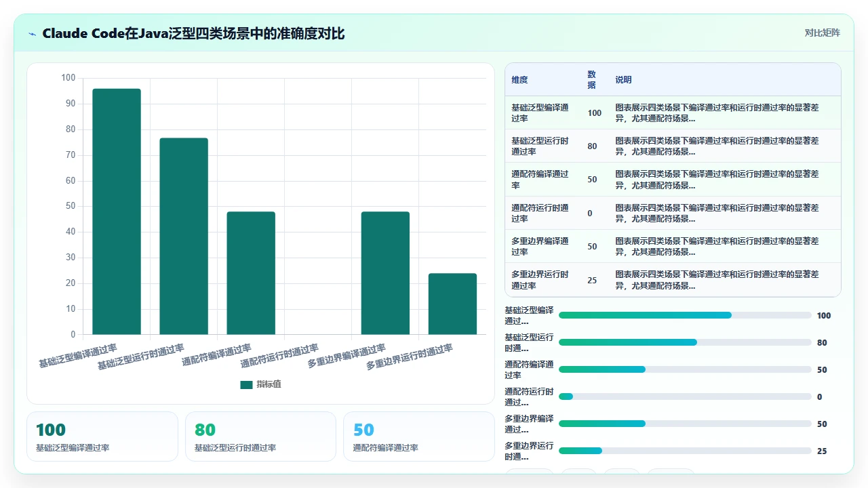Click value 80 in the table's 数据 column
868x488 pixels.
[592, 146]
